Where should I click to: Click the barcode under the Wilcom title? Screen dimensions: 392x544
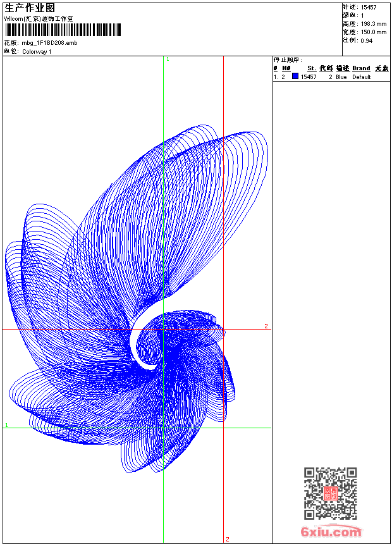click(x=62, y=30)
